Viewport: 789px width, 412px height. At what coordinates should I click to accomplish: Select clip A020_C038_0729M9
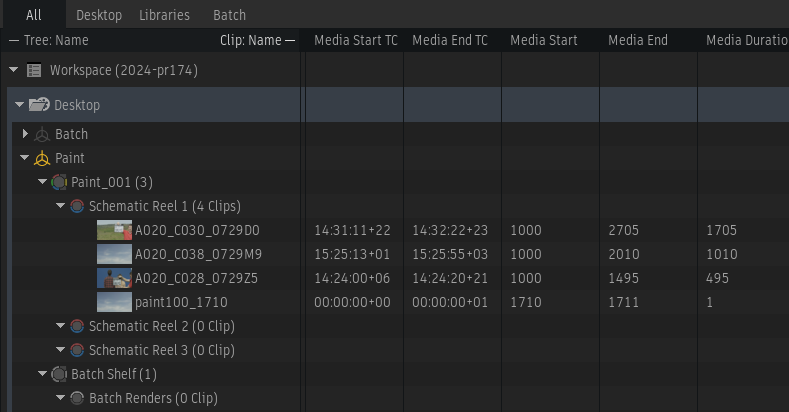click(198, 254)
